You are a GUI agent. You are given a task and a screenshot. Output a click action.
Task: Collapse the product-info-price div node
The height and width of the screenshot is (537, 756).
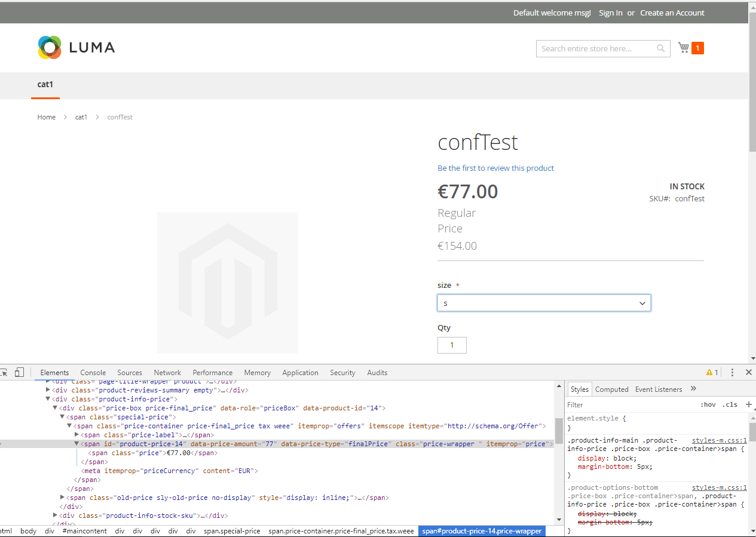click(x=48, y=399)
